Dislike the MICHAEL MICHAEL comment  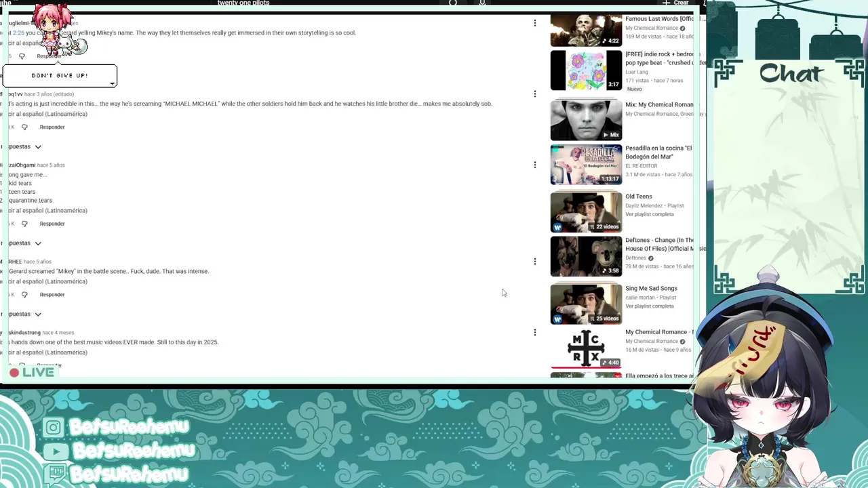[24, 127]
